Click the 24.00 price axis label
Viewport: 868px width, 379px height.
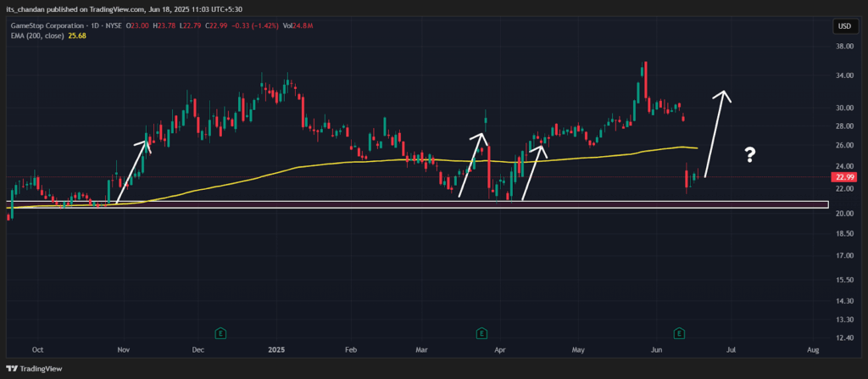[845, 166]
